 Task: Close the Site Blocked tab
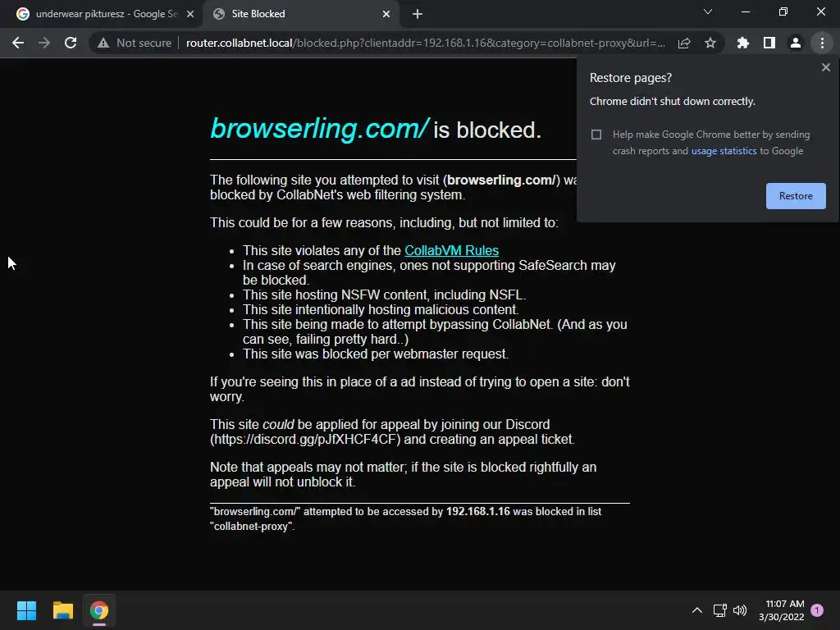(386, 14)
